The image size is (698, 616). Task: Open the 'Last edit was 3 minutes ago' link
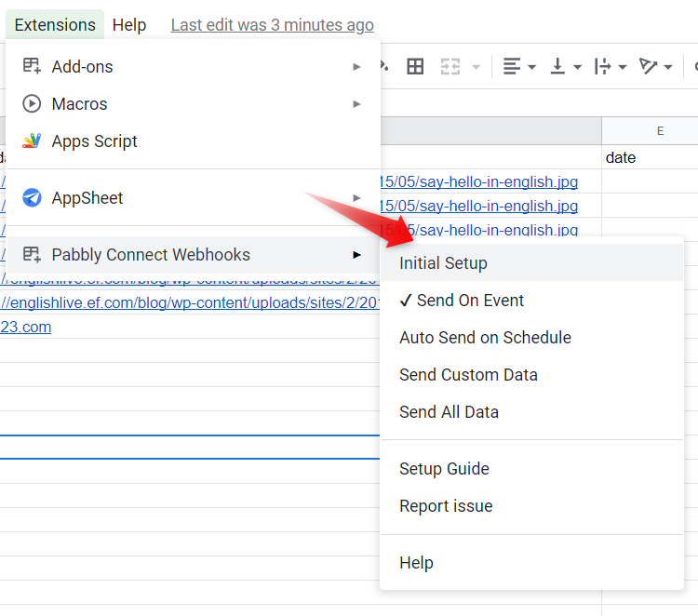(x=272, y=25)
